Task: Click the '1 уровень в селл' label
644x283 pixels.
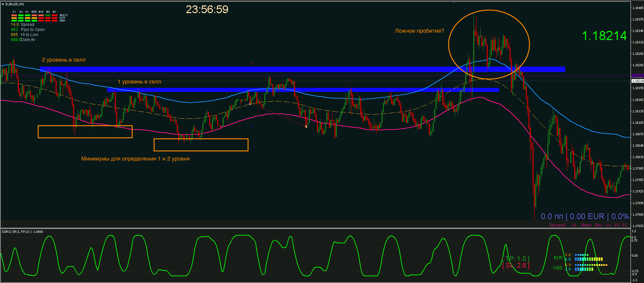Action: click(139, 82)
